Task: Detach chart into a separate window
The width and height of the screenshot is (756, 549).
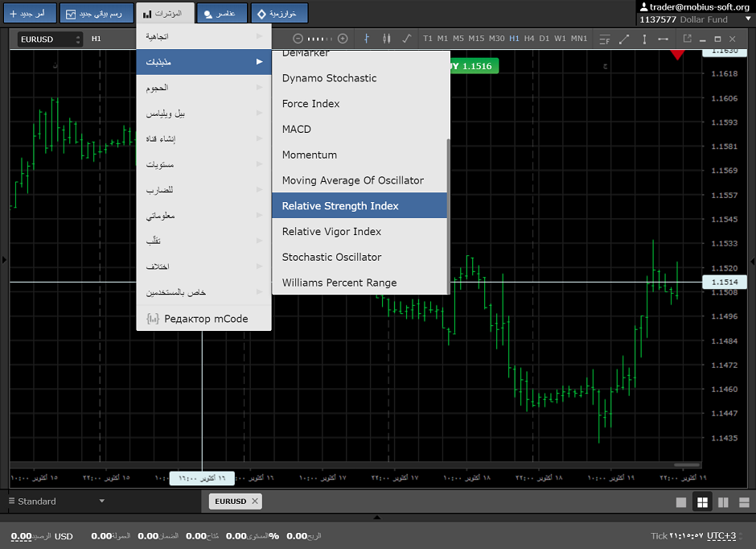Action: pos(687,39)
